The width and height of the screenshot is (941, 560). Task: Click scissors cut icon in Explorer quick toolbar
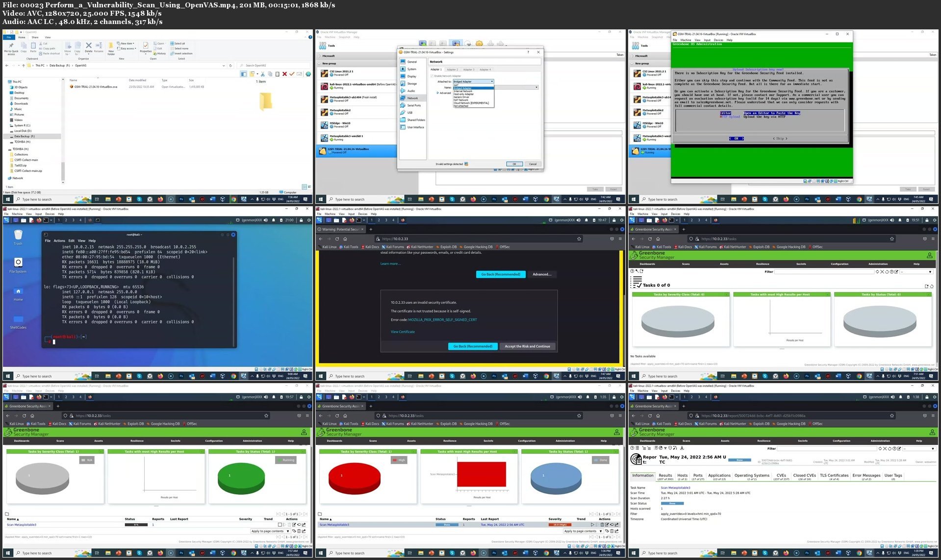tap(263, 74)
